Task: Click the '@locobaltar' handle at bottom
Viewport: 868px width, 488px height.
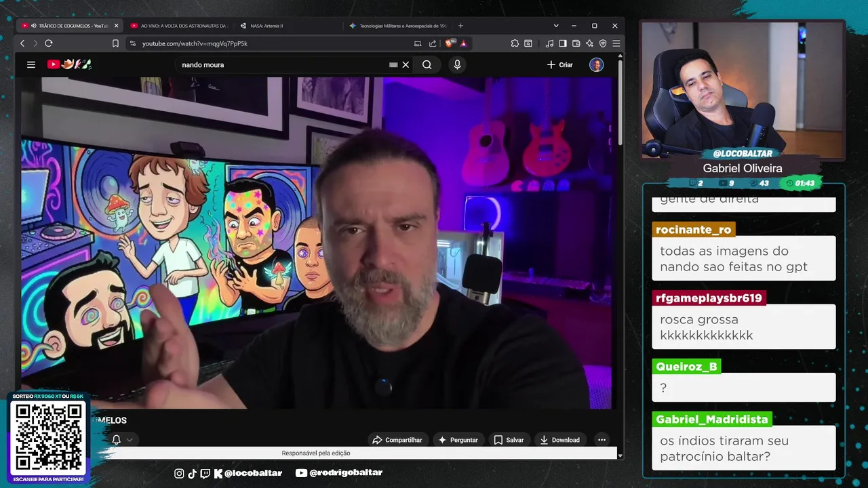Action: click(x=253, y=473)
